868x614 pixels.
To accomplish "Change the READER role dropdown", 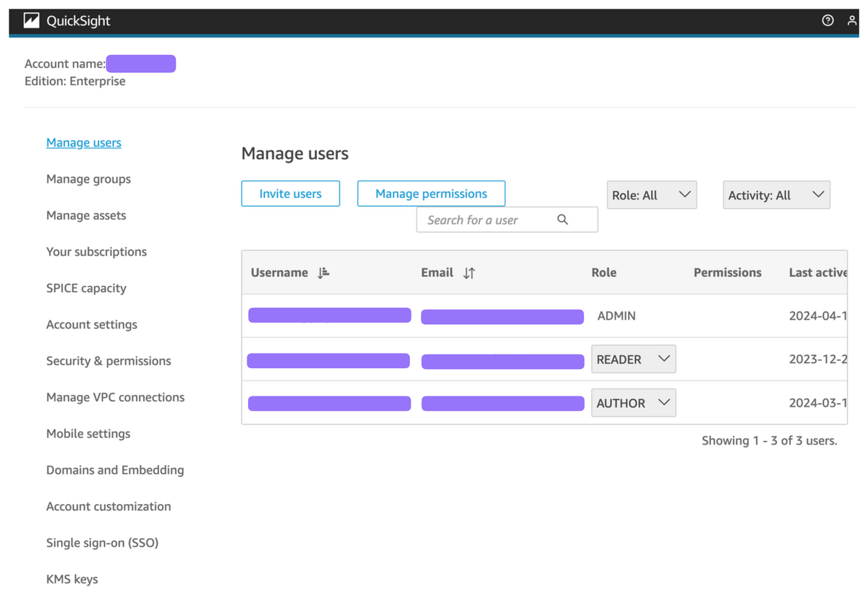I will pyautogui.click(x=634, y=359).
